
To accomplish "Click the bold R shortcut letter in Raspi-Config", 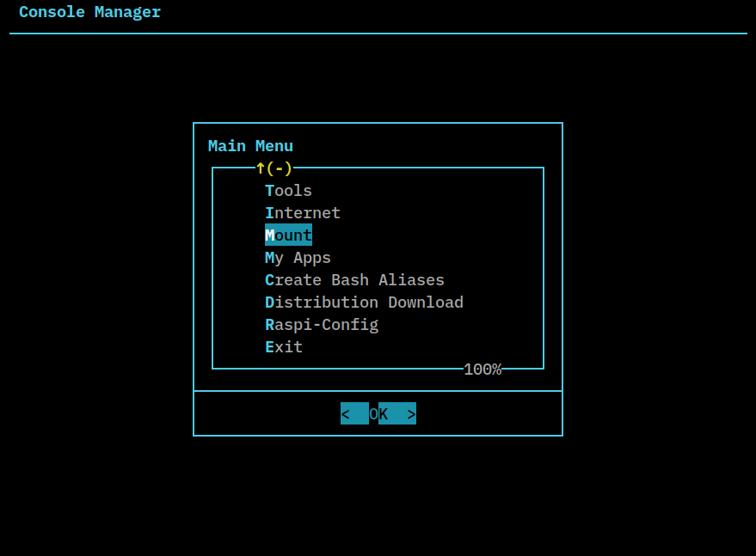I will [269, 324].
